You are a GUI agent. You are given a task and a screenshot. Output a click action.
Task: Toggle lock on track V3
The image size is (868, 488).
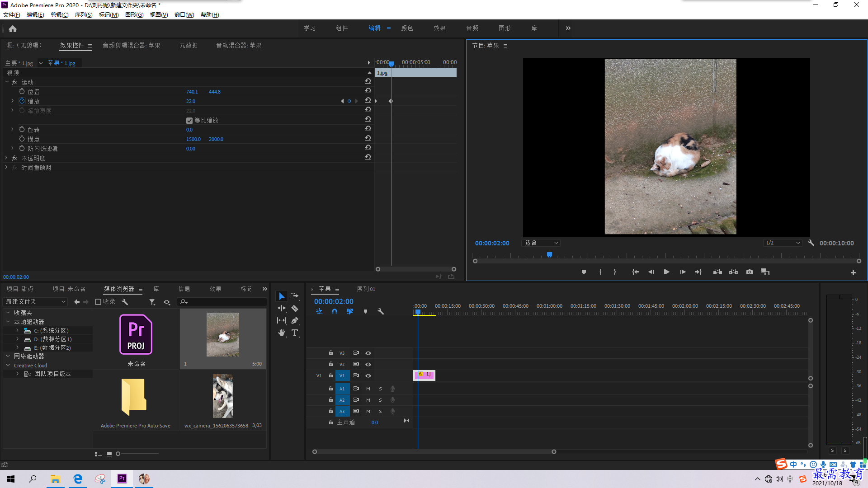(x=331, y=353)
